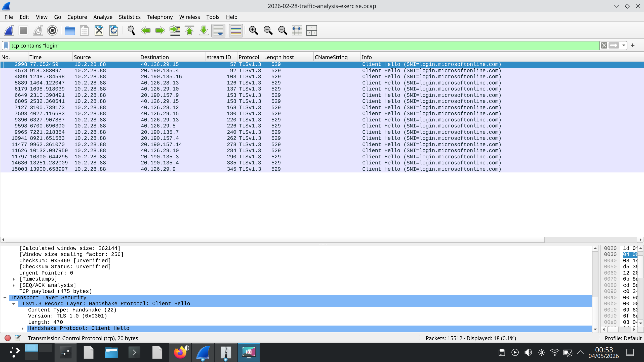The width and height of the screenshot is (644, 362).
Task: Sort packets by Destination column
Action: [172, 57]
